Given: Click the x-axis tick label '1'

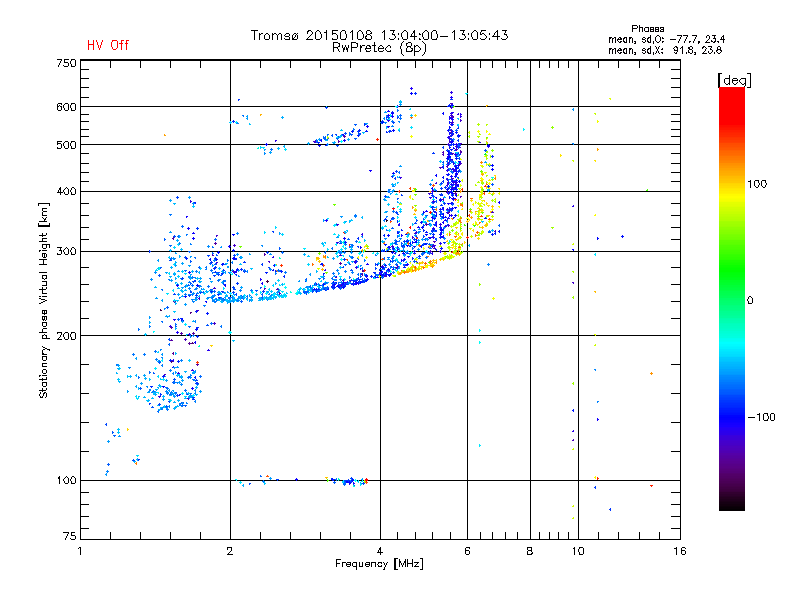Looking at the screenshot, I should click(x=80, y=551).
